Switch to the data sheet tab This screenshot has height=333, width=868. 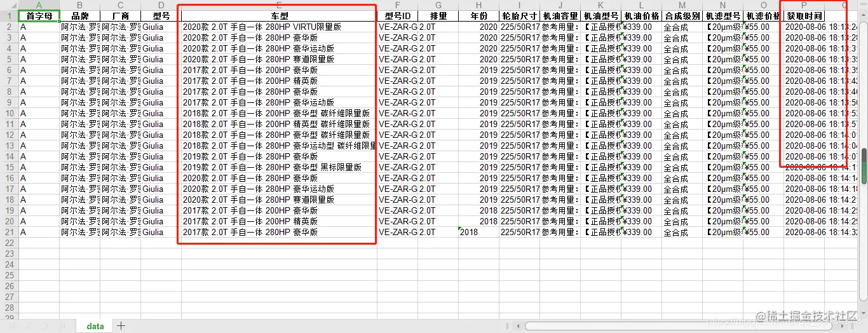[95, 326]
